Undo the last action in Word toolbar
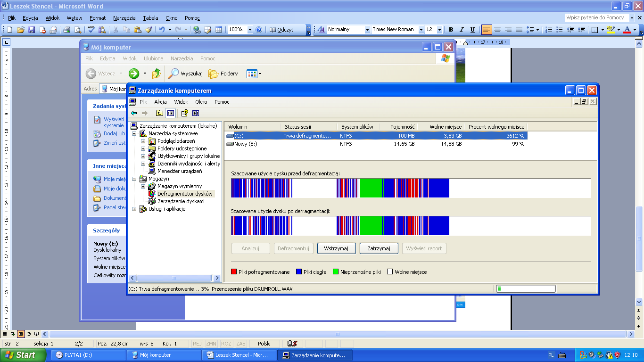Viewport: 644px width, 362px height. 162,30
